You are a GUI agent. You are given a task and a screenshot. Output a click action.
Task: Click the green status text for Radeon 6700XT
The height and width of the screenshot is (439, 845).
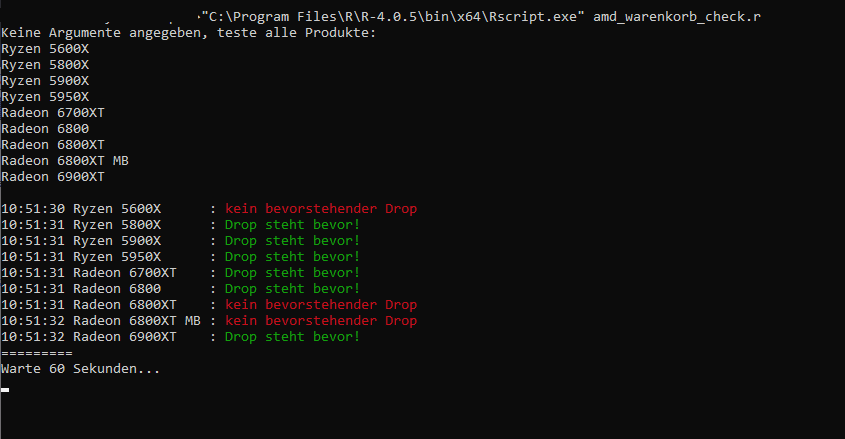click(x=293, y=273)
